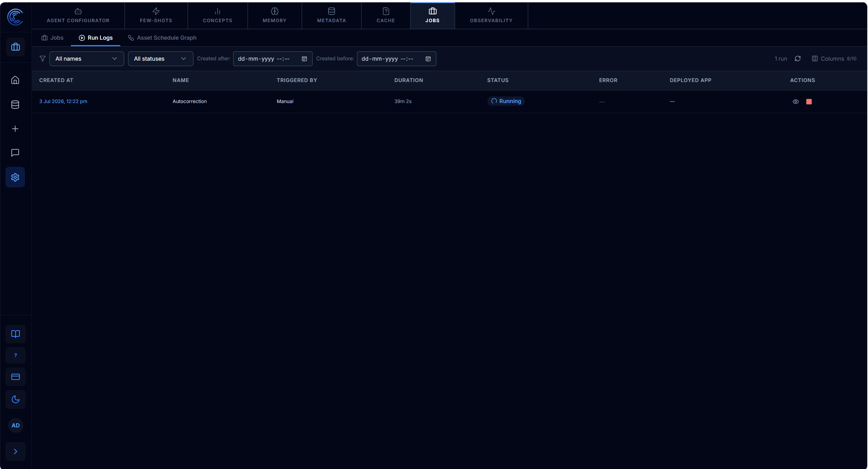This screenshot has width=868, height=469.
Task: View Autocorrection run details via eye icon
Action: coord(796,102)
